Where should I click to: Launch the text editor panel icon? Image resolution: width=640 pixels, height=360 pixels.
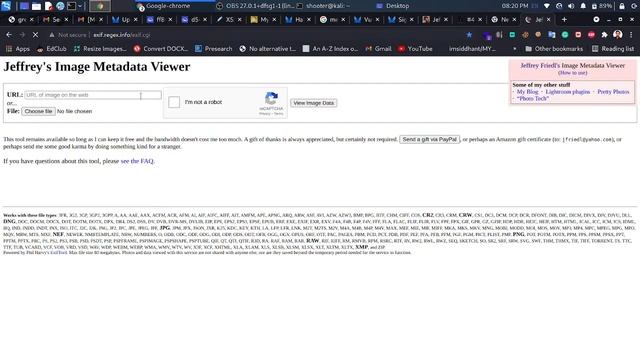pyautogui.click(x=49, y=6)
